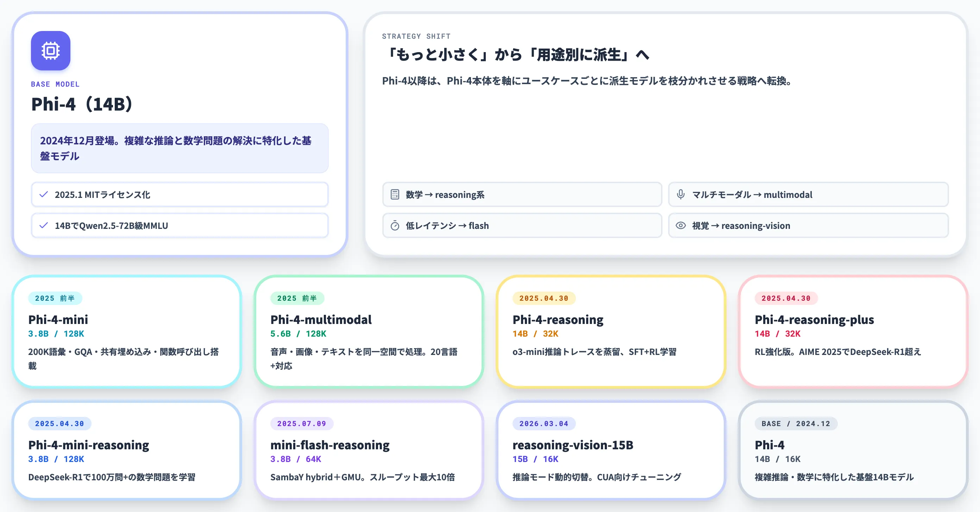
Task: Click the green 2025 前半 badge on Phi-4-multimodal
Action: click(297, 298)
